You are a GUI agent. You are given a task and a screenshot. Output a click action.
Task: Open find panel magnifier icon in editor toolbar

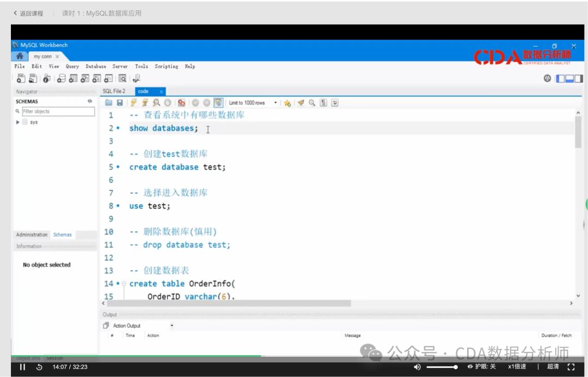(x=312, y=102)
